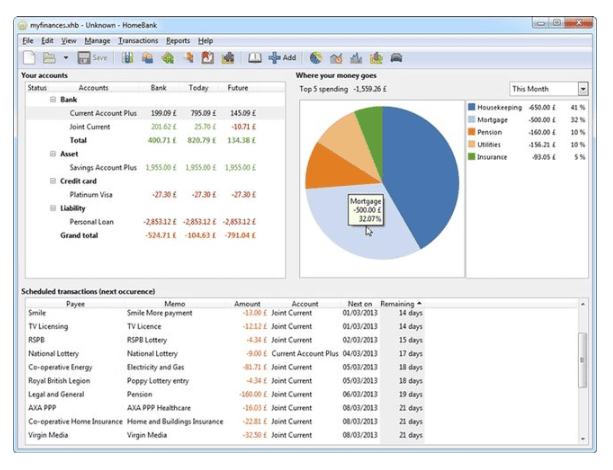The width and height of the screenshot is (613, 470).
Task: Select the Current Account Plus row
Action: 155,113
